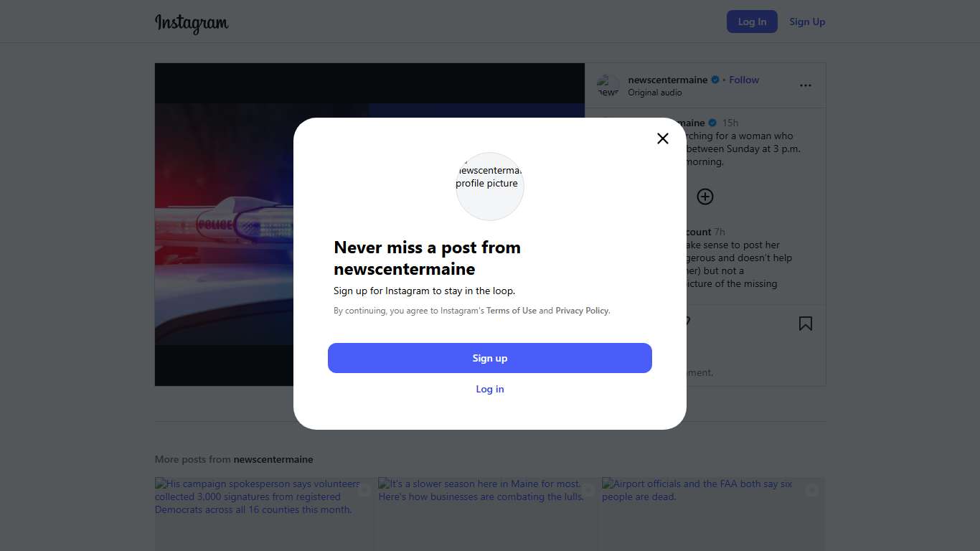
Task: Open the newscentermaine username in the post header
Action: tap(667, 80)
